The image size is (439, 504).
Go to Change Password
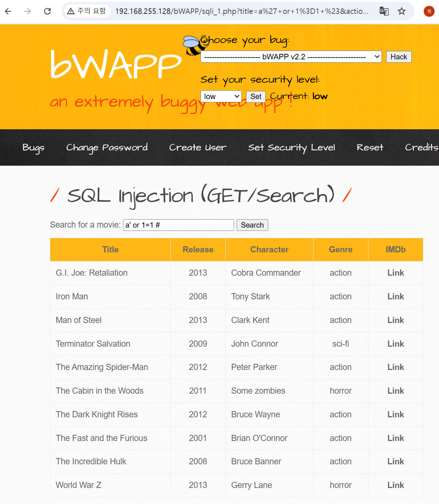coord(107,147)
